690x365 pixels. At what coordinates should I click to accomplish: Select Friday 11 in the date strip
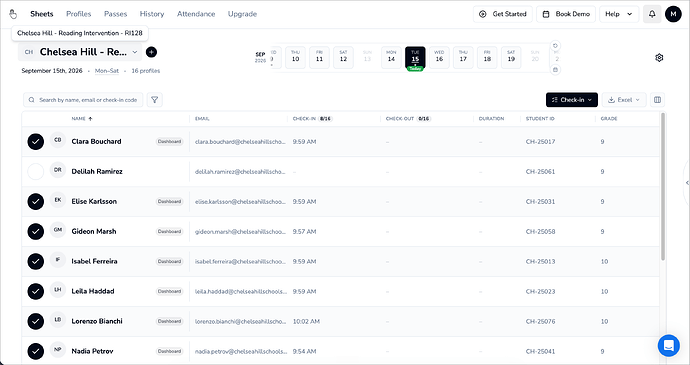319,57
